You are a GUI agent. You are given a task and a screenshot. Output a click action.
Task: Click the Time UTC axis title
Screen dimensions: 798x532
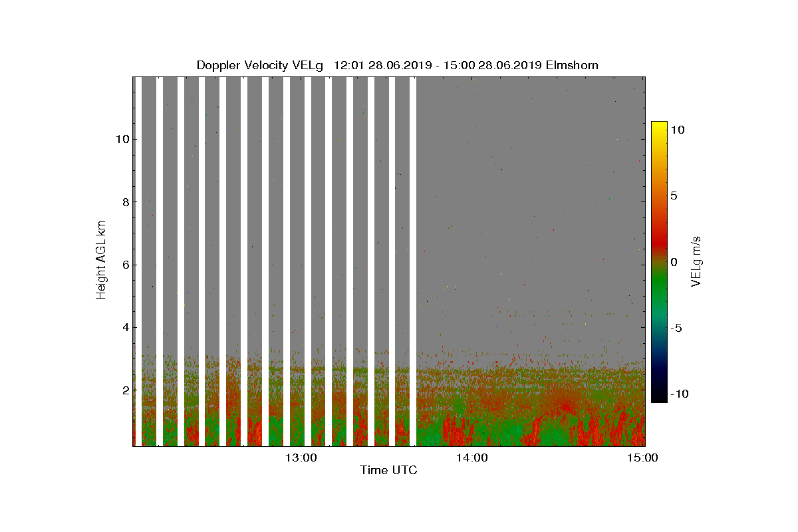[388, 471]
